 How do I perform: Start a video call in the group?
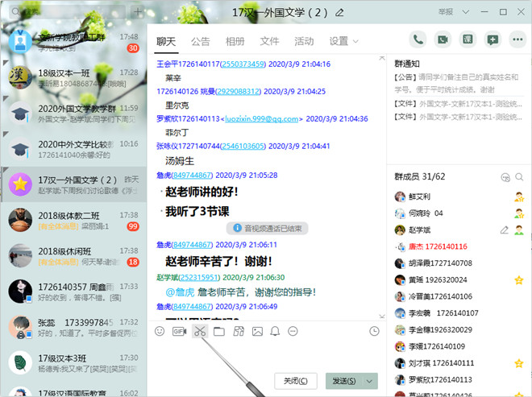click(x=442, y=39)
